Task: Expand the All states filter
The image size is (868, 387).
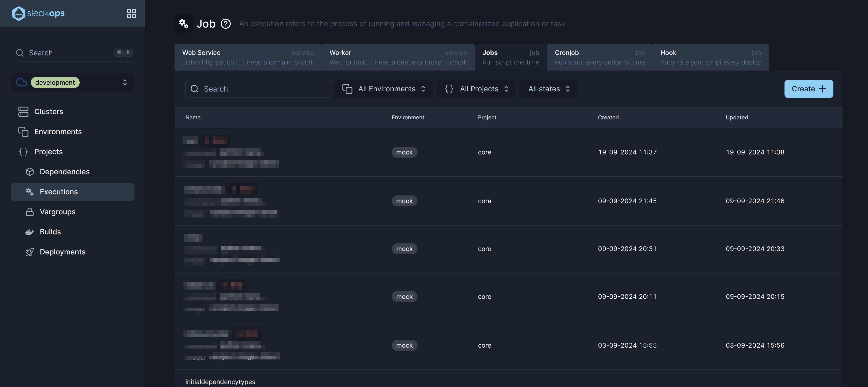Action: click(x=549, y=89)
